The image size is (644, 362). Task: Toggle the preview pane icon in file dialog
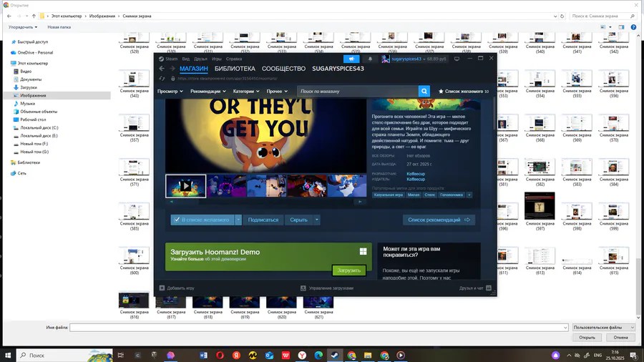pyautogui.click(x=621, y=27)
